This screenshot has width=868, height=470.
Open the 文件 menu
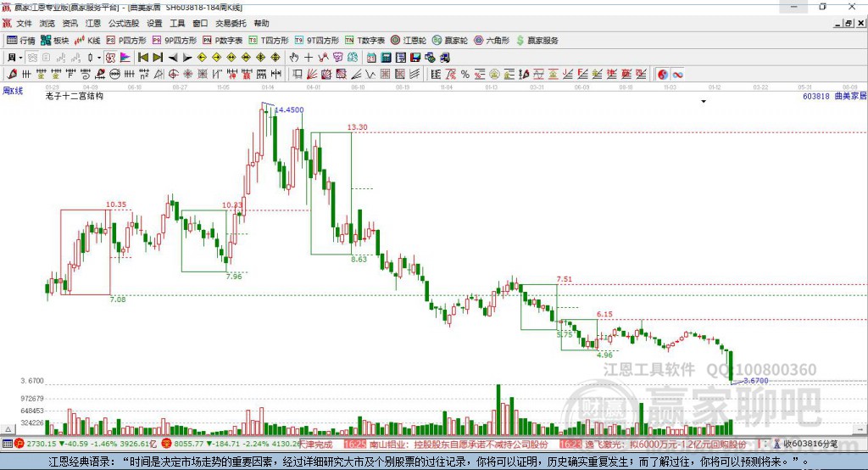tap(24, 23)
